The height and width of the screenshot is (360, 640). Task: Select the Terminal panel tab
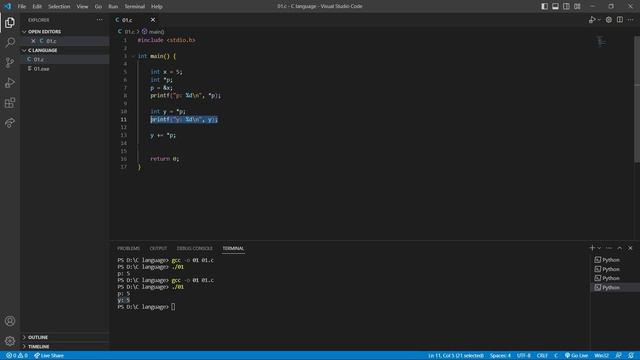[x=233, y=248]
